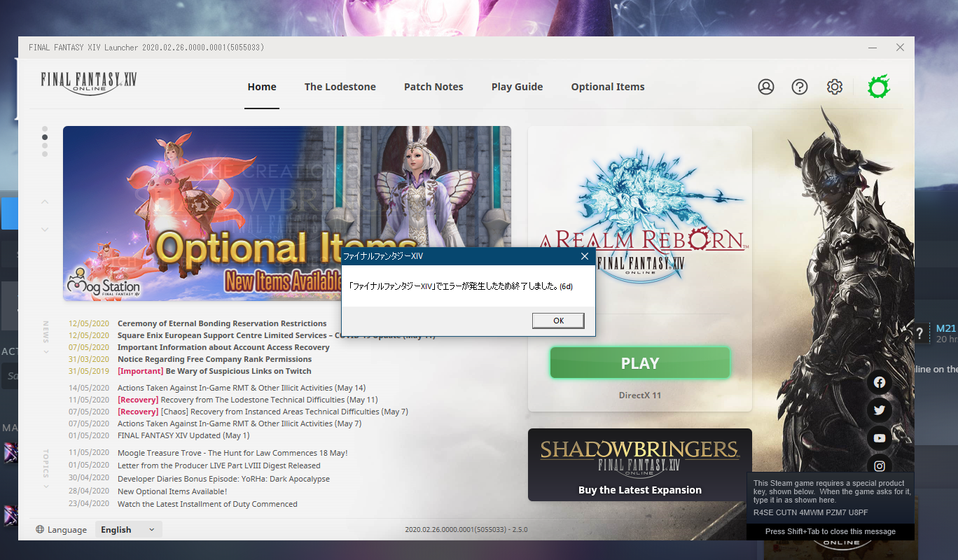Click the green PLAY button
Image resolution: width=958 pixels, height=560 pixels.
[640, 363]
